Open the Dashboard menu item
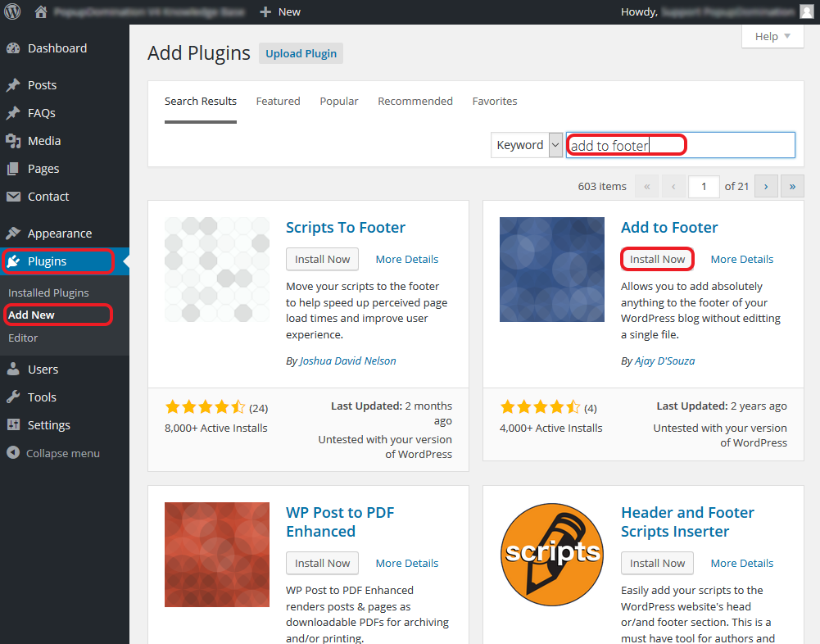Viewport: 820px width, 644px height. pos(65,48)
